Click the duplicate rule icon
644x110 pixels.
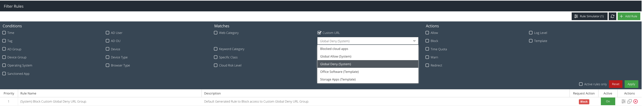[629, 101]
